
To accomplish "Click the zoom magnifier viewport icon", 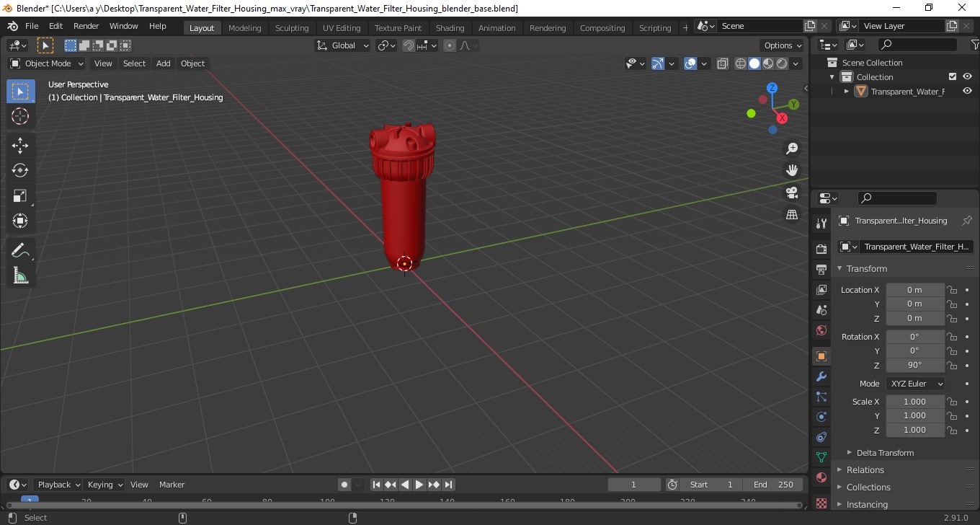I will 792,149.
